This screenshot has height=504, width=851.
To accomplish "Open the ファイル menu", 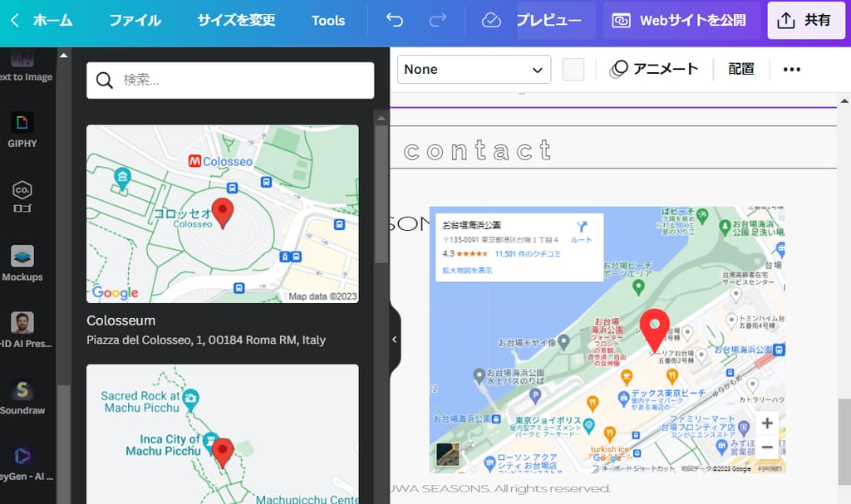I will 135,21.
